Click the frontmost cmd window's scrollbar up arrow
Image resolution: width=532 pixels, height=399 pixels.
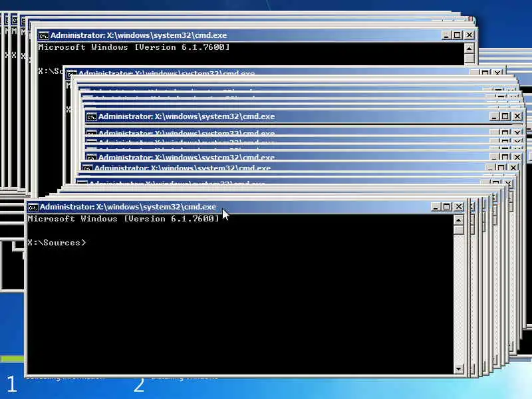[x=458, y=221]
